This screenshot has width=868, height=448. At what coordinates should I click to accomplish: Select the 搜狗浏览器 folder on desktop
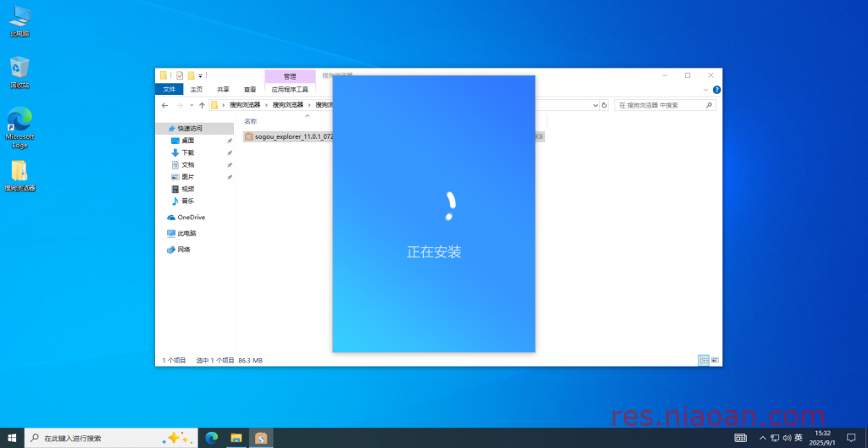pyautogui.click(x=20, y=175)
